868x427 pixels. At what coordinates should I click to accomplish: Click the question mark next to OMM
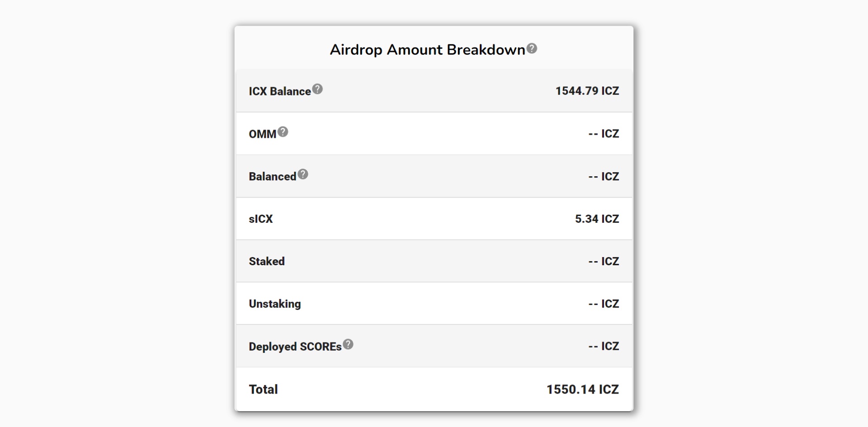(x=283, y=131)
